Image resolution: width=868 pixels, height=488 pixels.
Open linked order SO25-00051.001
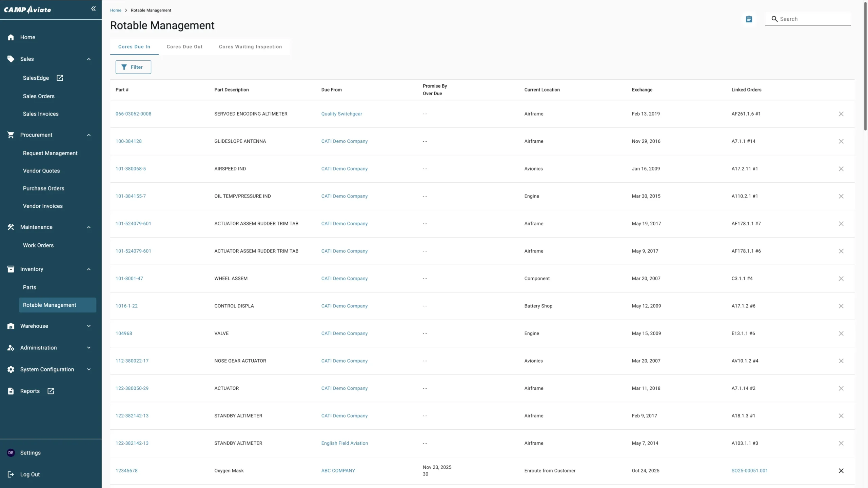750,471
